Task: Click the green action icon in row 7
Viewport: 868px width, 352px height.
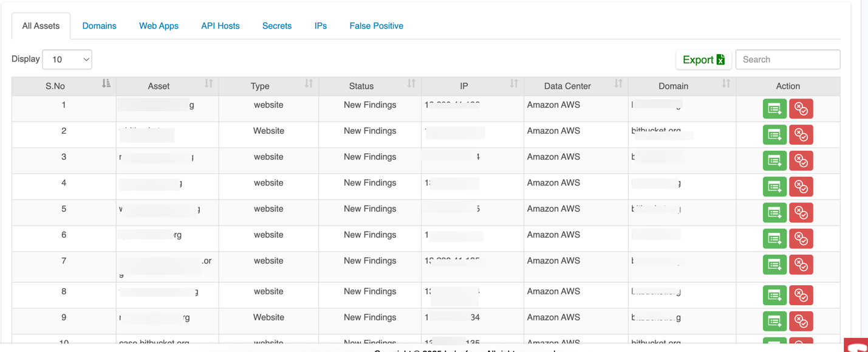Action: [x=774, y=265]
